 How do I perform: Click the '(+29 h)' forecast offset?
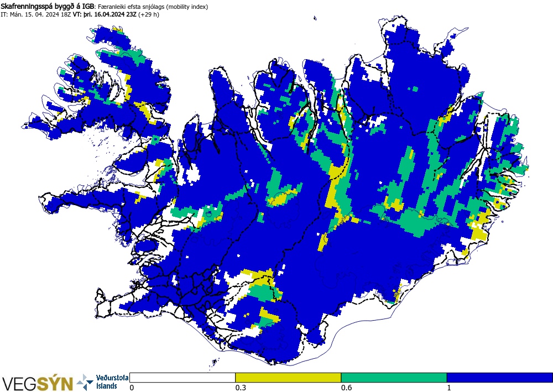point(149,15)
